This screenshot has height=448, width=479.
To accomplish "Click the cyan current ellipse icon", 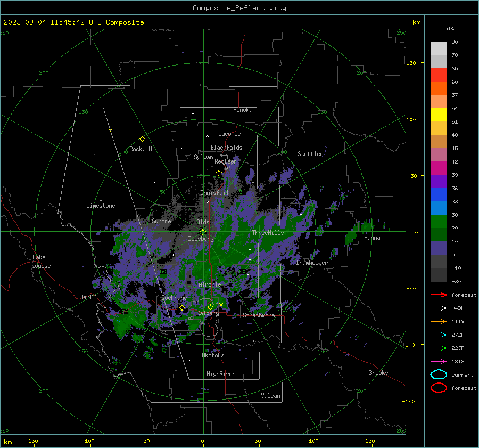I will (x=439, y=374).
